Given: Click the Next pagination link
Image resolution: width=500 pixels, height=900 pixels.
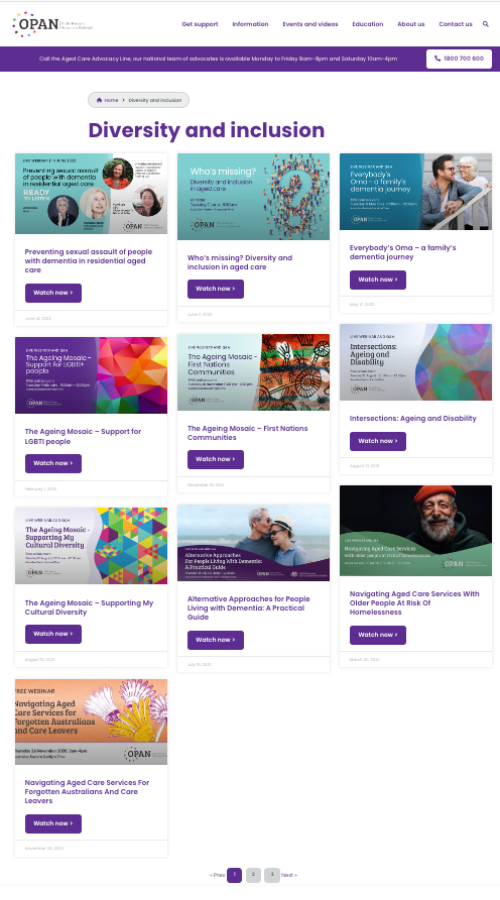Looking at the screenshot, I should 289,875.
